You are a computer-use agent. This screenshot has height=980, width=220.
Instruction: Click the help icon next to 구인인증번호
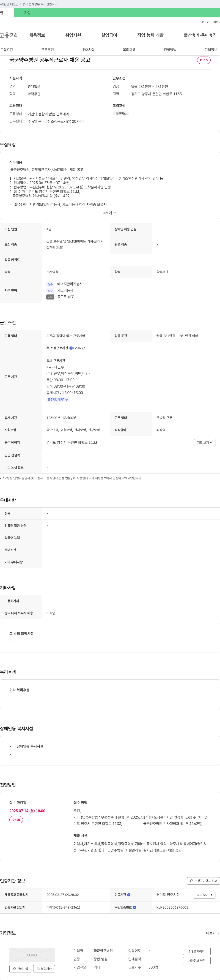134,907
